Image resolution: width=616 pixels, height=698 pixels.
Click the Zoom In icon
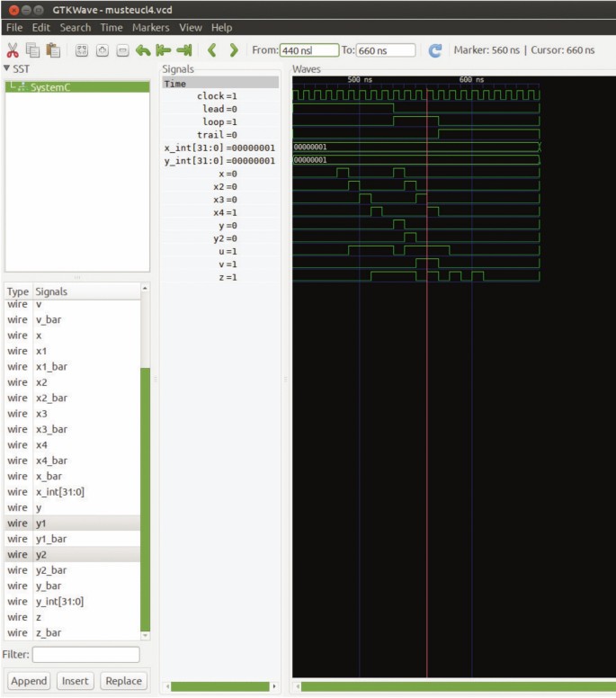pos(103,50)
